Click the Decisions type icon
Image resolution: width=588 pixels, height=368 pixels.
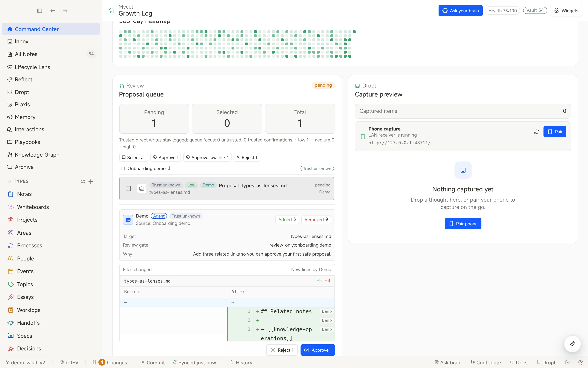coord(11,349)
